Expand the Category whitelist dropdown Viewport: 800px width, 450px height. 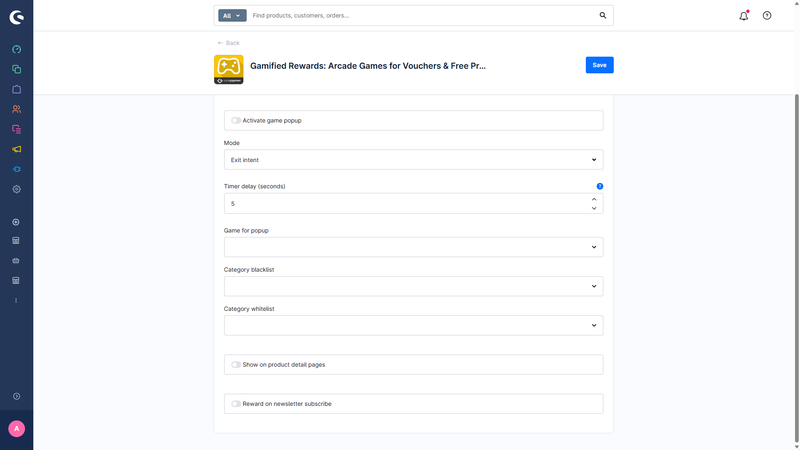(413, 325)
